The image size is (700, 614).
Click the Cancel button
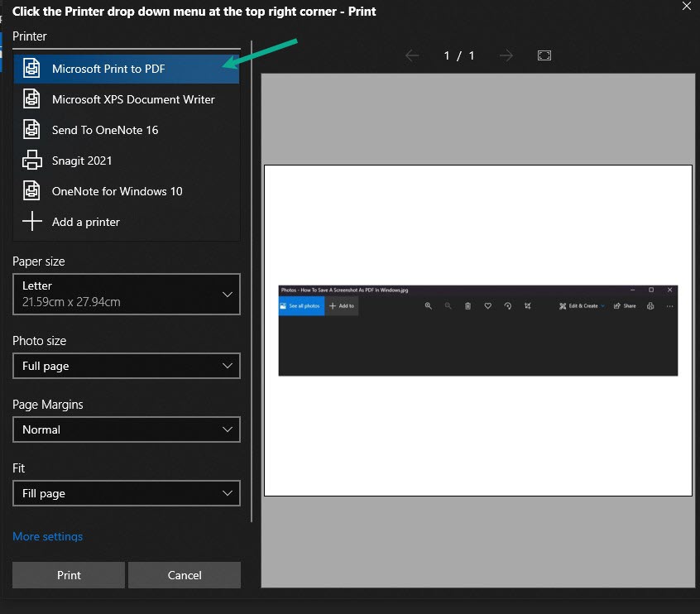tap(184, 574)
